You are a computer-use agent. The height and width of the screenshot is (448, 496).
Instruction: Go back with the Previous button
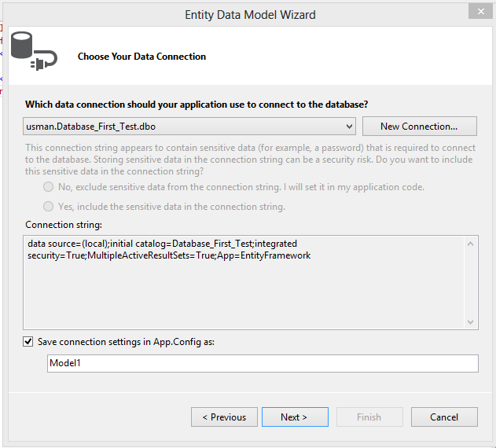(x=224, y=417)
